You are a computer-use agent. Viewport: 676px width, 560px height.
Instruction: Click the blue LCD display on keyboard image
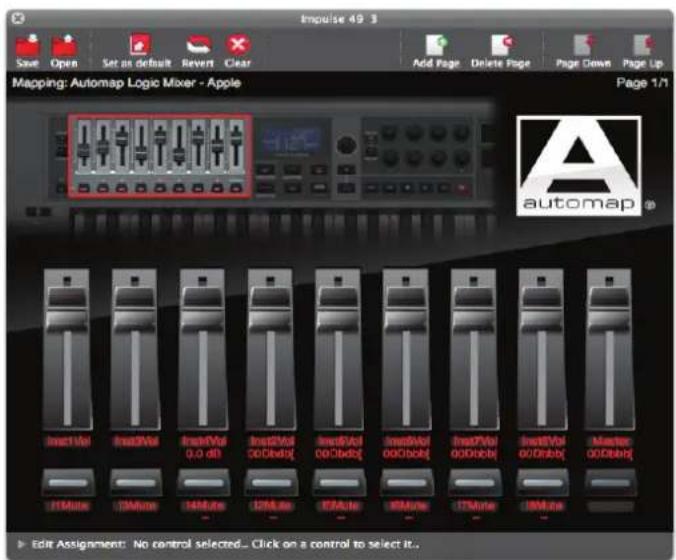click(x=293, y=140)
